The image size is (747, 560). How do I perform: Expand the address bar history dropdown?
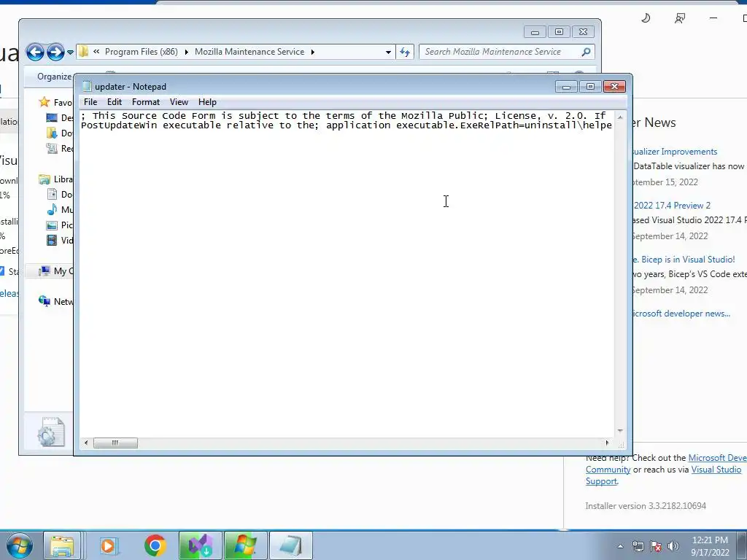coord(388,52)
